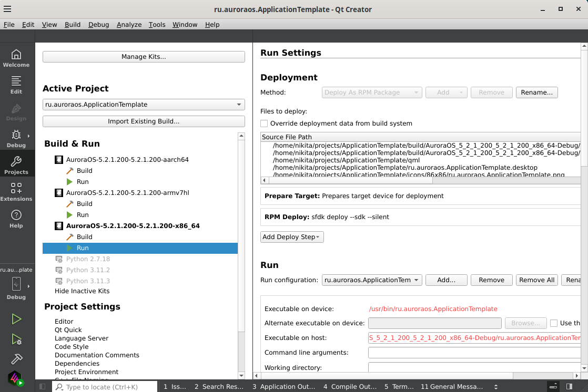Show the Issues output pane
588x392 pixels.
click(x=175, y=387)
